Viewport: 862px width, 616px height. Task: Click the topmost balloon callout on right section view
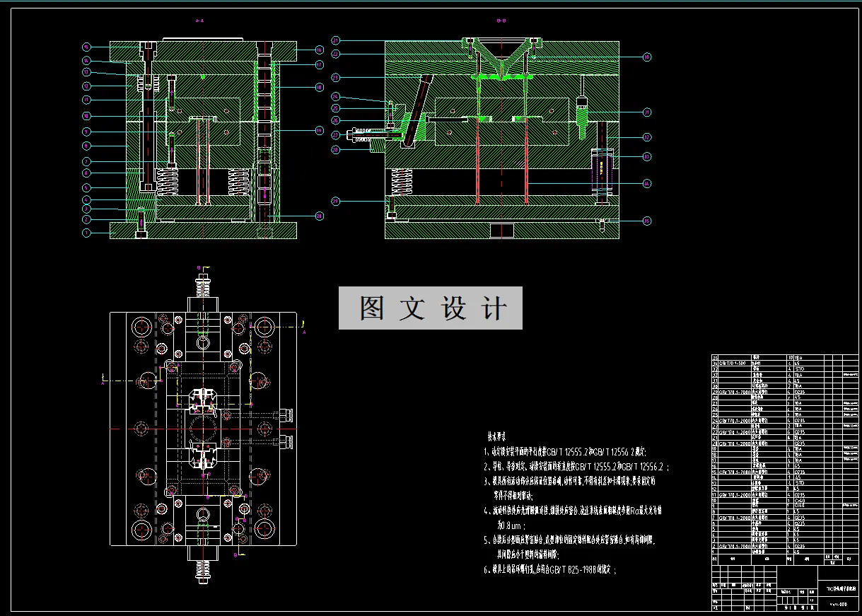coord(334,40)
